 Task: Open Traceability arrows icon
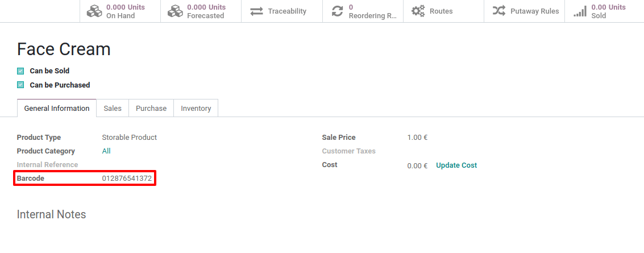pyautogui.click(x=256, y=11)
